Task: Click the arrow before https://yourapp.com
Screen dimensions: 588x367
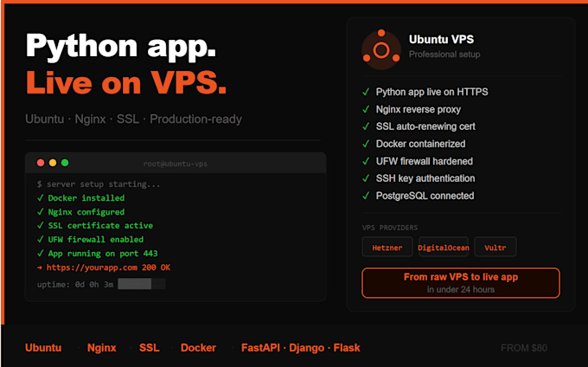Action: 40,267
